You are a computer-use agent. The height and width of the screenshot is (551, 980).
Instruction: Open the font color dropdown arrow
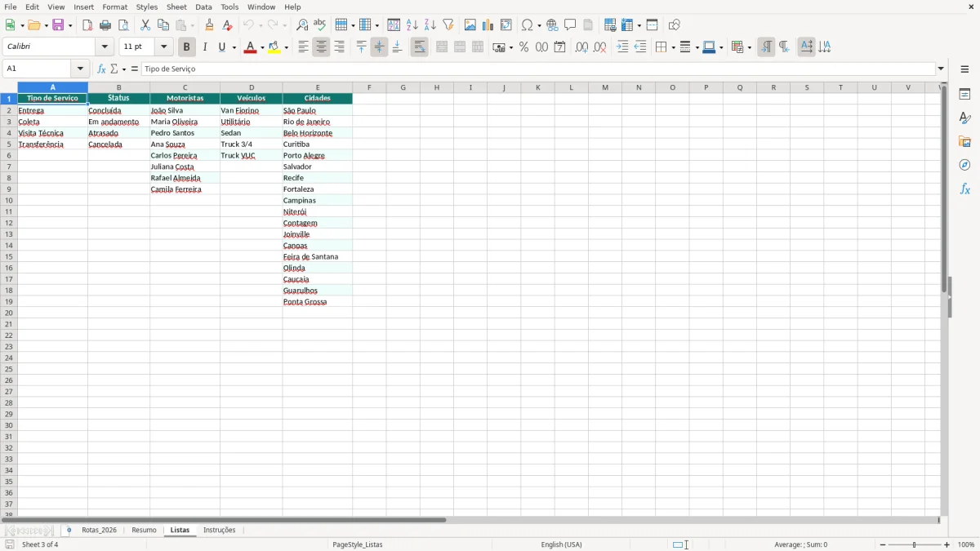coord(261,47)
